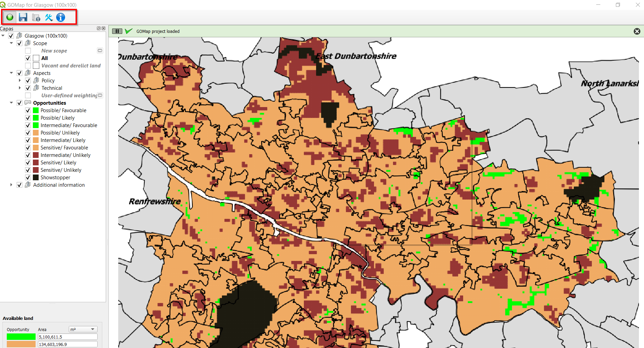Close the 'GOMap project loaded' message bar

coord(637,31)
